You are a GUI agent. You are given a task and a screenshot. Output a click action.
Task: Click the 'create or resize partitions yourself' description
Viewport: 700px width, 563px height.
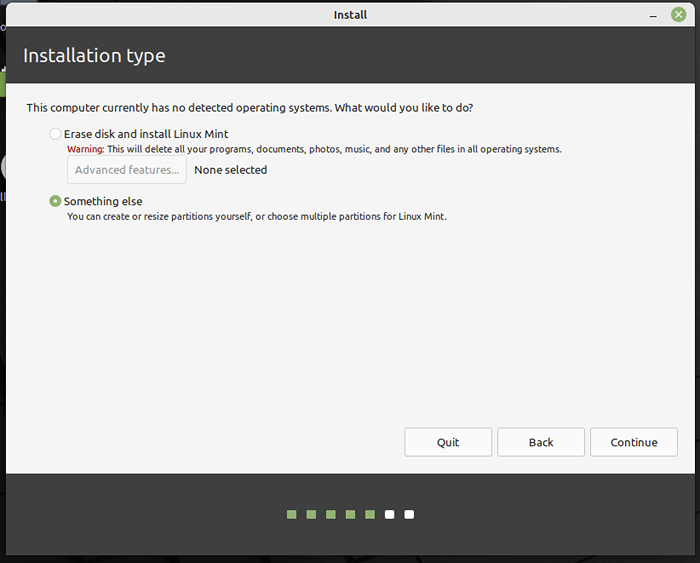pyautogui.click(x=257, y=217)
